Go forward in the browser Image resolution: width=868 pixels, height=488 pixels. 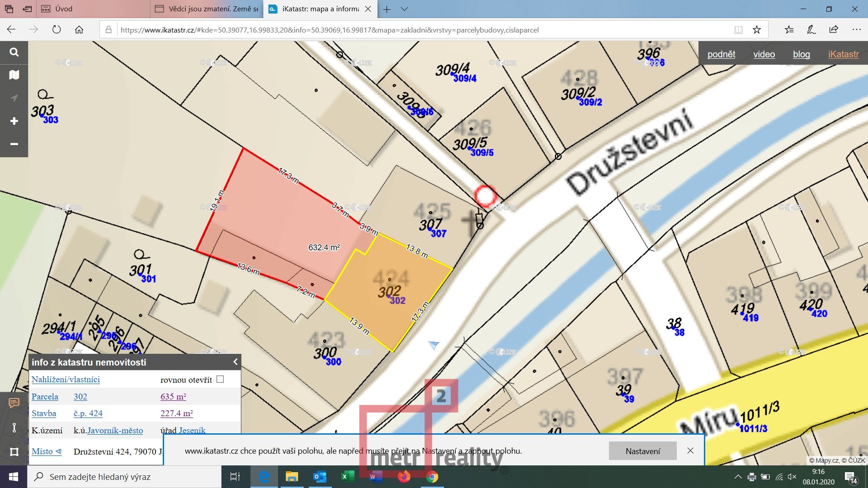[x=34, y=30]
